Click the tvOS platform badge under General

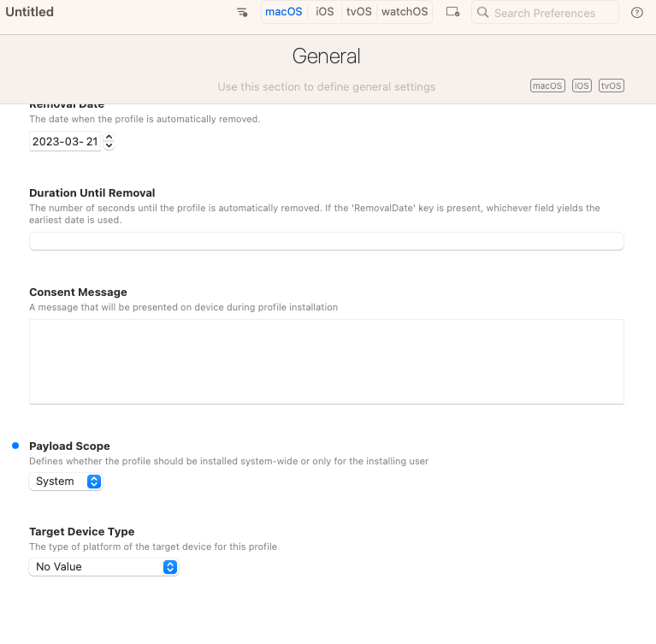click(611, 86)
